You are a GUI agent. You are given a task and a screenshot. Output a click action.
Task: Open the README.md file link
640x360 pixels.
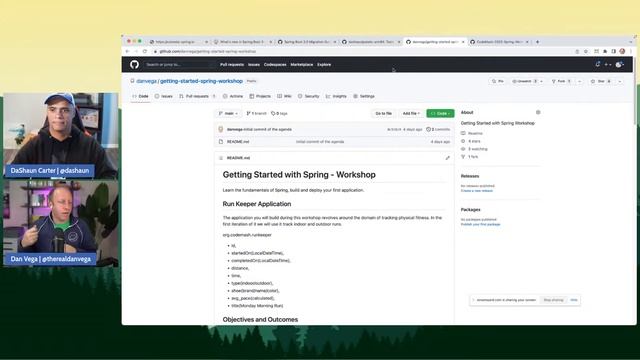(238, 142)
